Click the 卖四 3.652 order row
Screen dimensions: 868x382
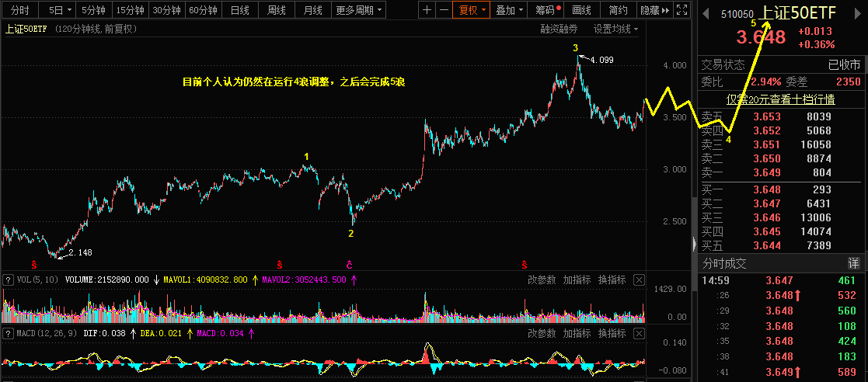coord(782,131)
